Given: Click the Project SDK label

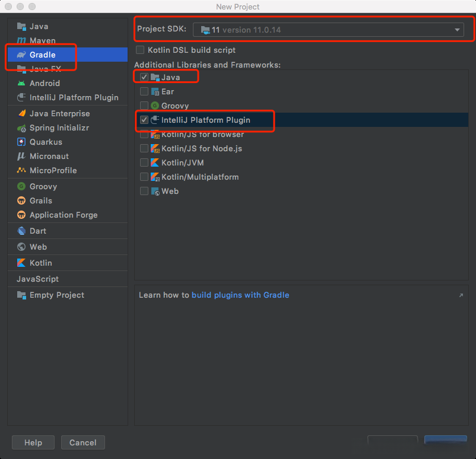Looking at the screenshot, I should [x=162, y=29].
